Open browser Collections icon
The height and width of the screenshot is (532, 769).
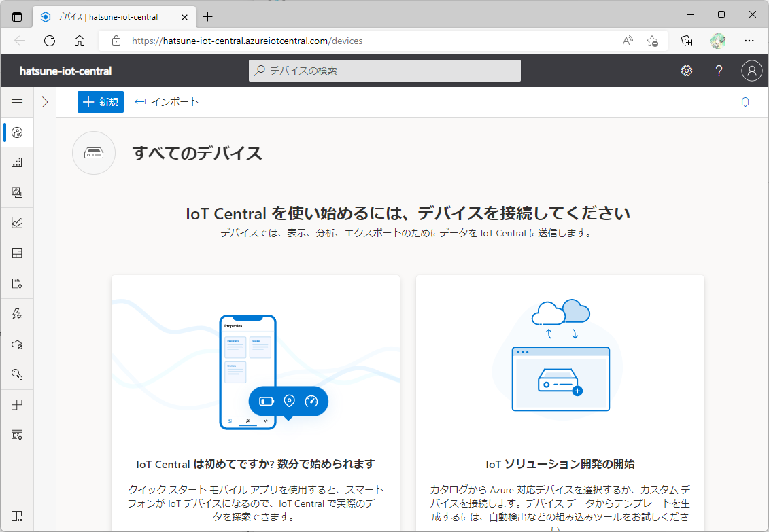pyautogui.click(x=687, y=41)
